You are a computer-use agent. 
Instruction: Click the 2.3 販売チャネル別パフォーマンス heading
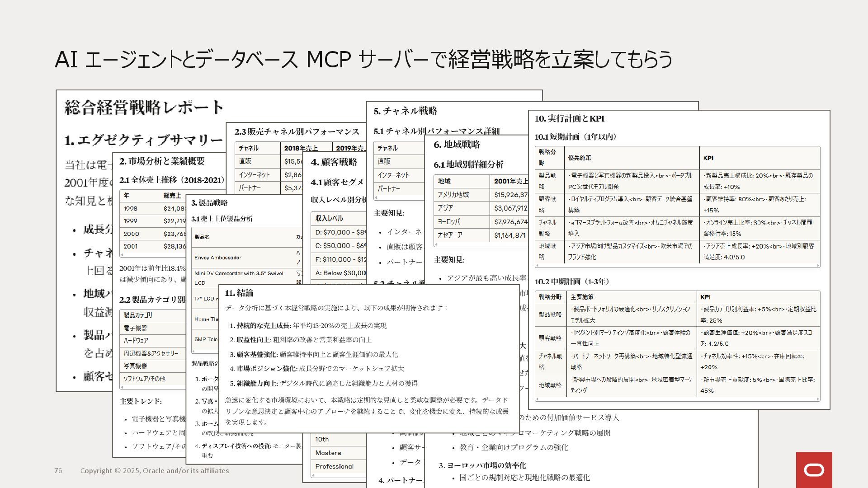coord(297,132)
